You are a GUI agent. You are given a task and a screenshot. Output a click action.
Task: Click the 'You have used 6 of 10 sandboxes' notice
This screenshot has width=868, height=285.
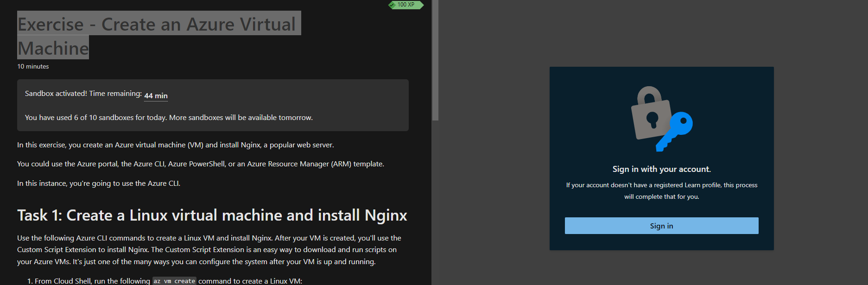pyautogui.click(x=169, y=118)
